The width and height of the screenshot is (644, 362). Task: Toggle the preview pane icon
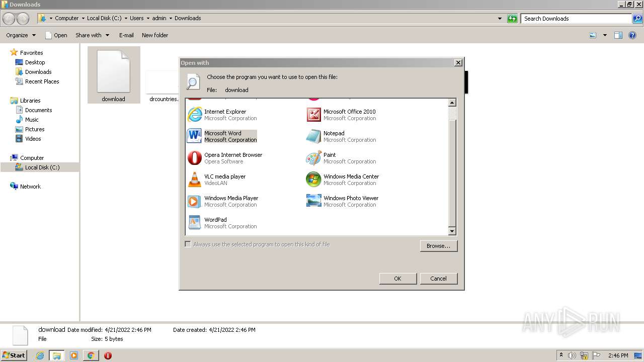pyautogui.click(x=618, y=35)
